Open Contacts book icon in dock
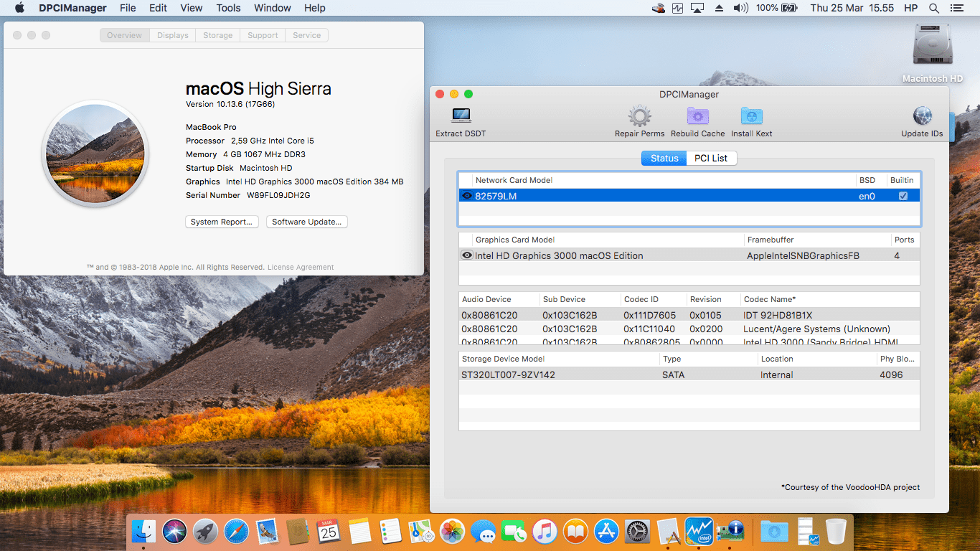The image size is (980, 551). (x=298, y=532)
